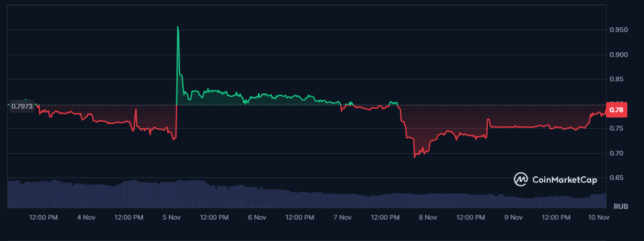Viewport: 644px width, 241px height.
Task: Click the RUB currency label
Action: (x=621, y=207)
